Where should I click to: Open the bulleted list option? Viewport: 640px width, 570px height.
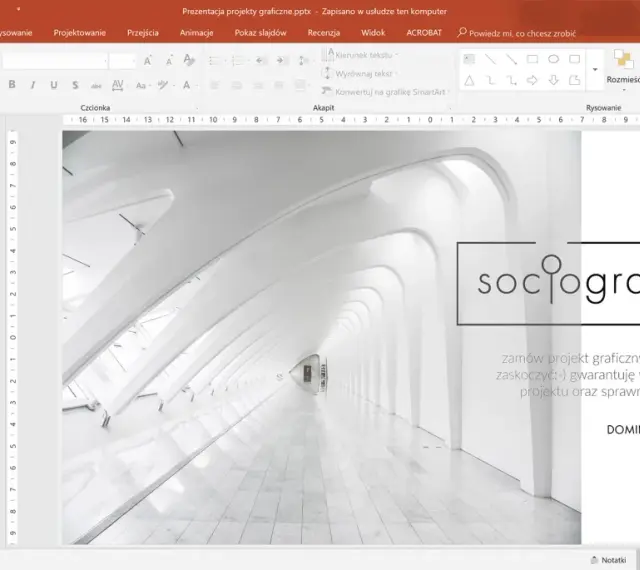tap(215, 61)
